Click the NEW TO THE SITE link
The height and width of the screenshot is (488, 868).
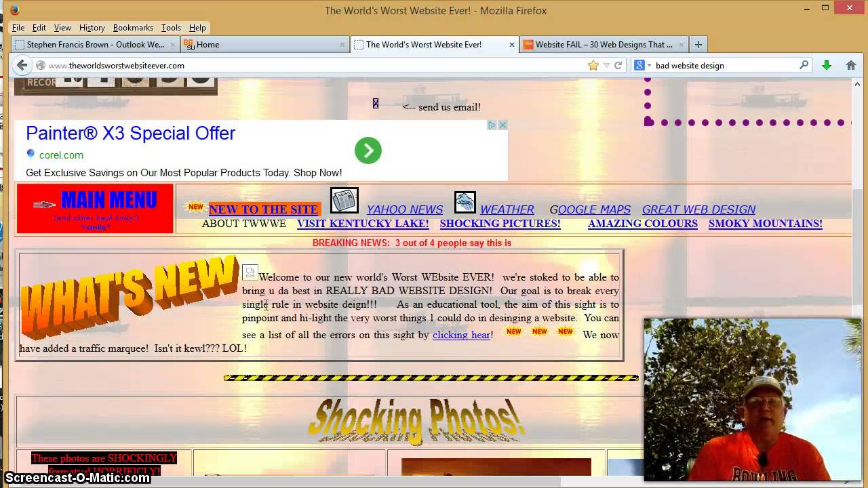263,209
